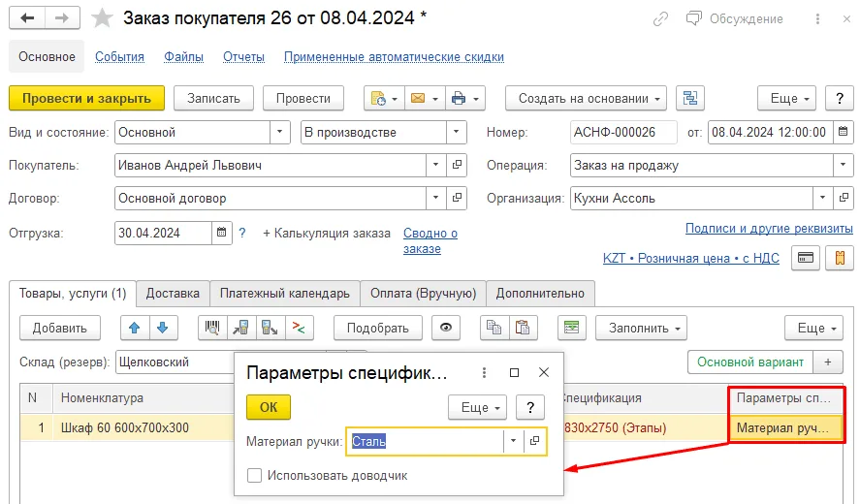The height and width of the screenshot is (504, 860).
Task: Expand the Вид заказа Основной dropdown
Action: [x=280, y=132]
